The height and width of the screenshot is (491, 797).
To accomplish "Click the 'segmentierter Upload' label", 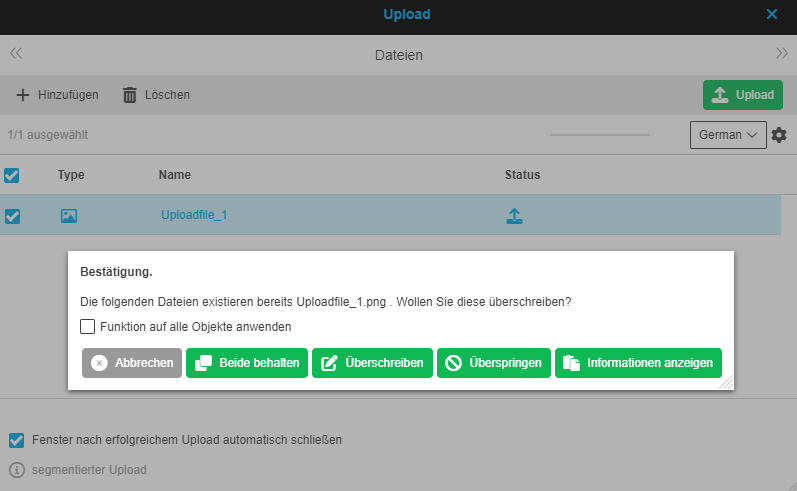I will point(89,470).
